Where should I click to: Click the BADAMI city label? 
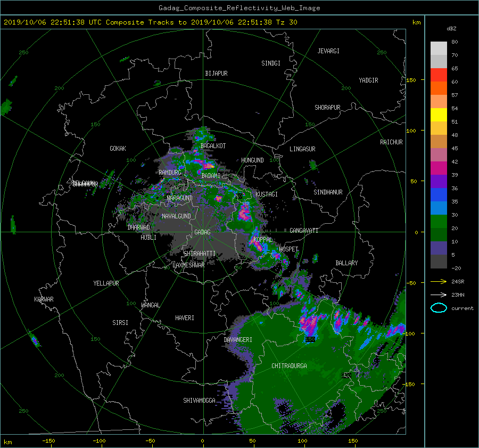click(211, 176)
